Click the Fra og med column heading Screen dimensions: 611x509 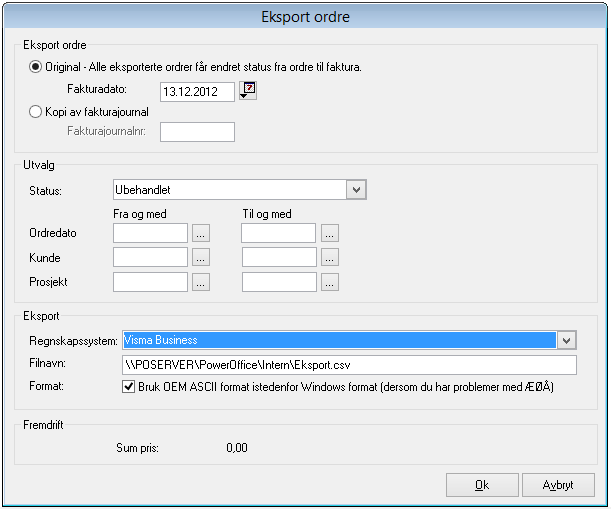coord(140,214)
